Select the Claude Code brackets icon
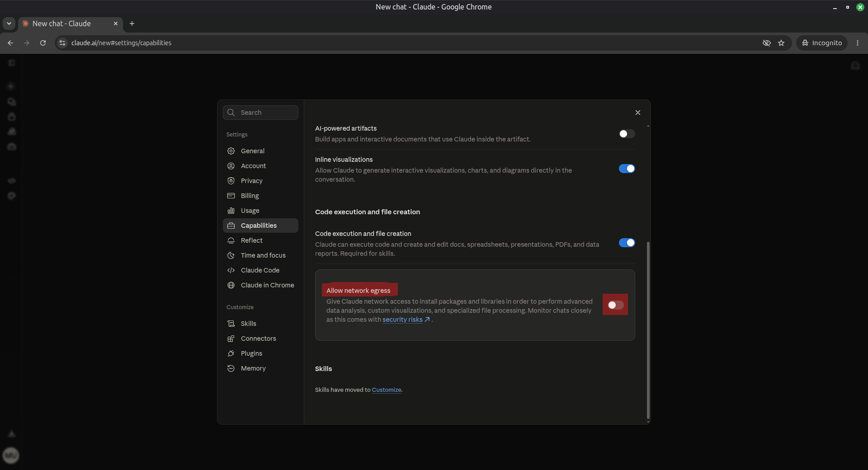Image resolution: width=868 pixels, height=470 pixels. click(231, 270)
